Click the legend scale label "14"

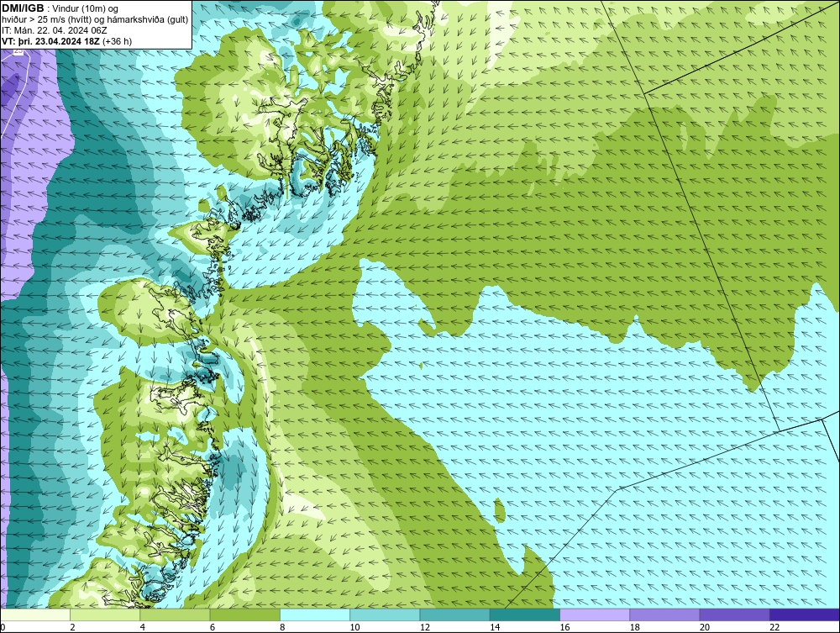[495, 628]
